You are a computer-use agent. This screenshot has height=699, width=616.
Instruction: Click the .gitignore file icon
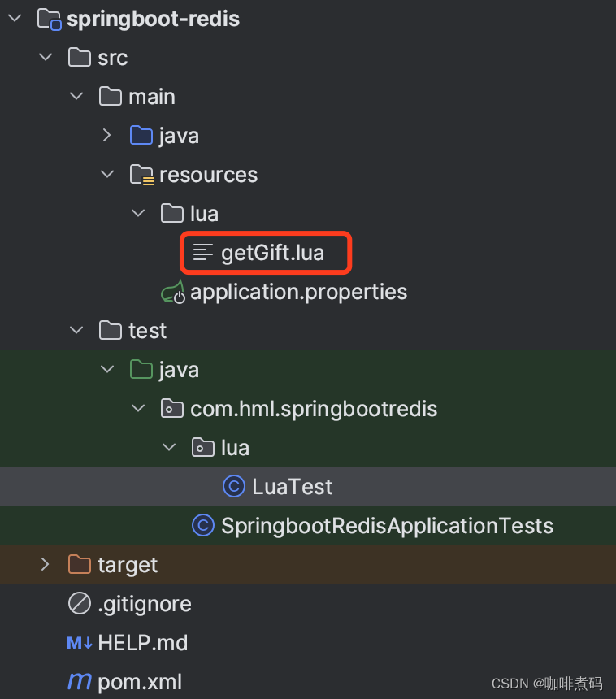tap(80, 604)
